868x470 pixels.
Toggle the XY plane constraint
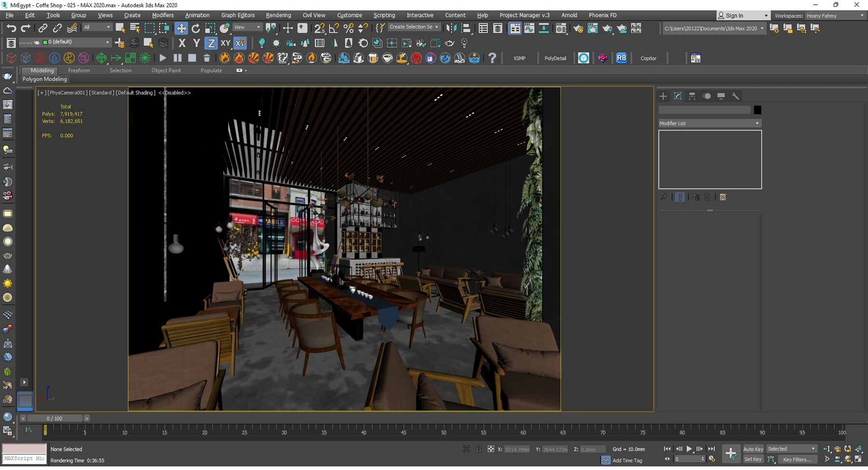coord(226,43)
